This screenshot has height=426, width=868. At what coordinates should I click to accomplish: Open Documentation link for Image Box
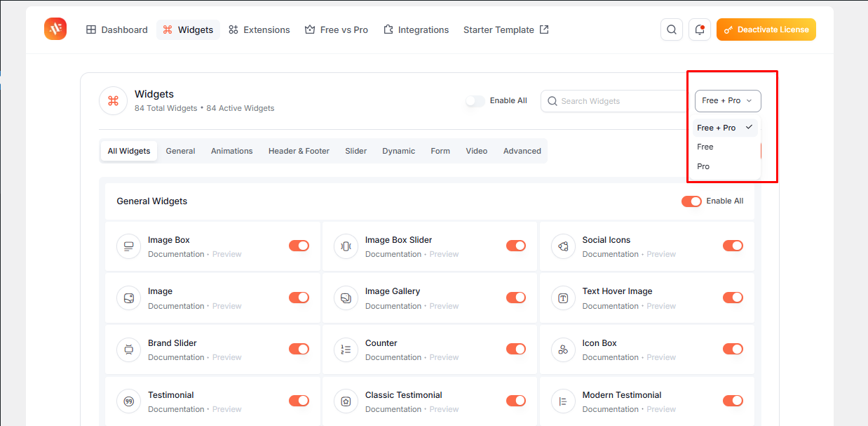[x=176, y=254]
